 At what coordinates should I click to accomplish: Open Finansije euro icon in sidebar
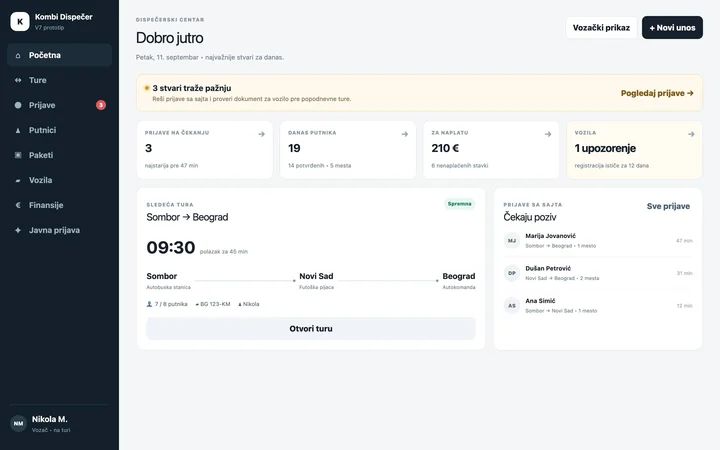click(18, 205)
